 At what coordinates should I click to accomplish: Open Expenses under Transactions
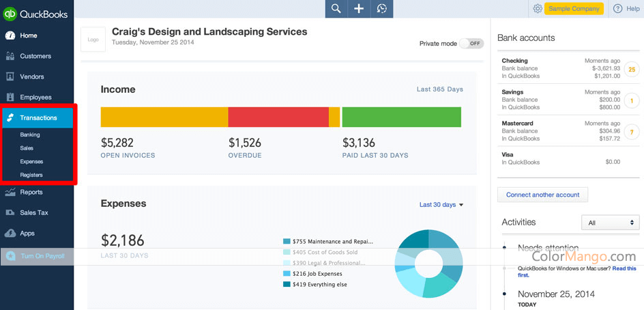point(31,162)
